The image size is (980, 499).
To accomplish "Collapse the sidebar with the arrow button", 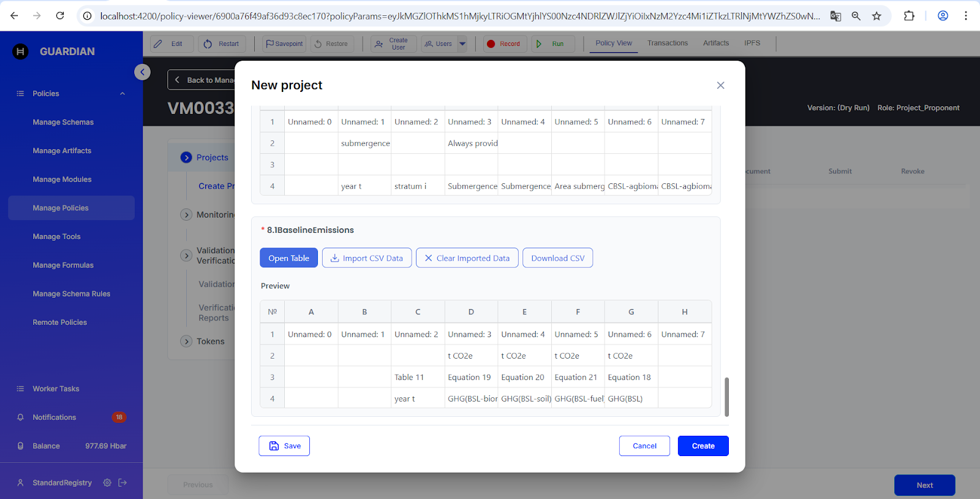I will click(142, 72).
